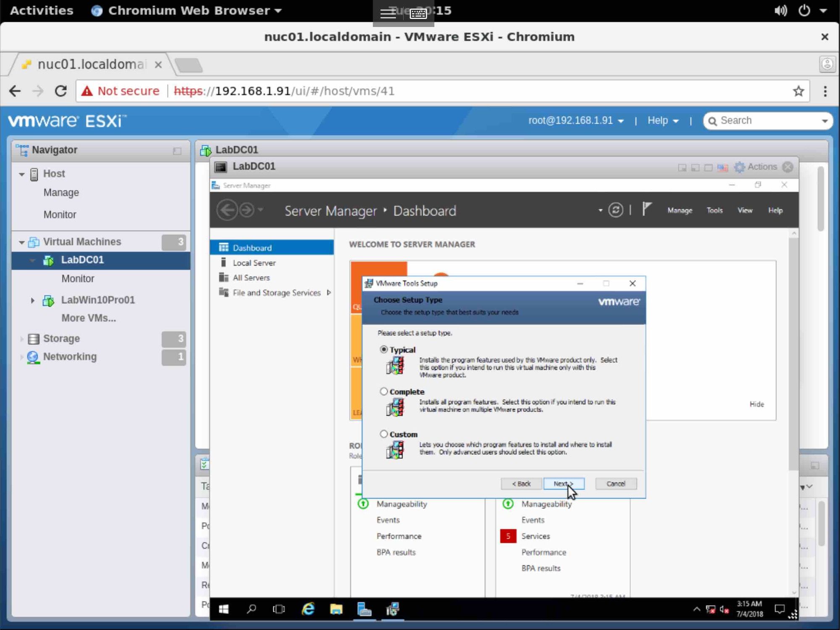Click the Chromium address bar URL
Screen dimensions: 840x630
284,91
